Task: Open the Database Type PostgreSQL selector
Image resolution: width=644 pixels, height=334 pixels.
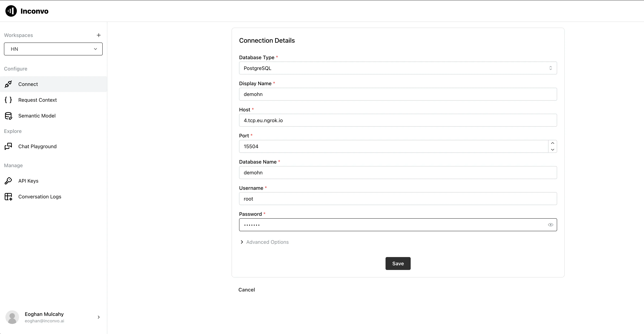Action: (398, 68)
